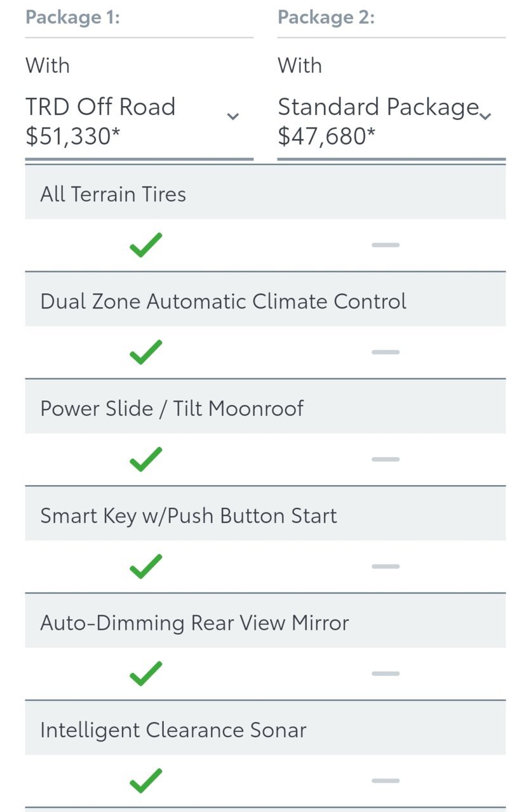Click the green checkmark for Power Slide Moonroof
Image resolution: width=531 pixels, height=812 pixels.
145,460
